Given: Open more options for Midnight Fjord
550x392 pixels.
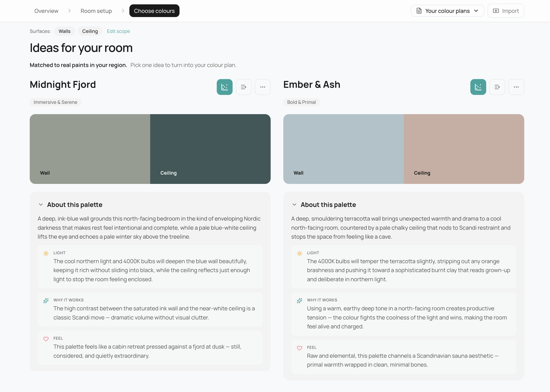Looking at the screenshot, I should click(263, 87).
